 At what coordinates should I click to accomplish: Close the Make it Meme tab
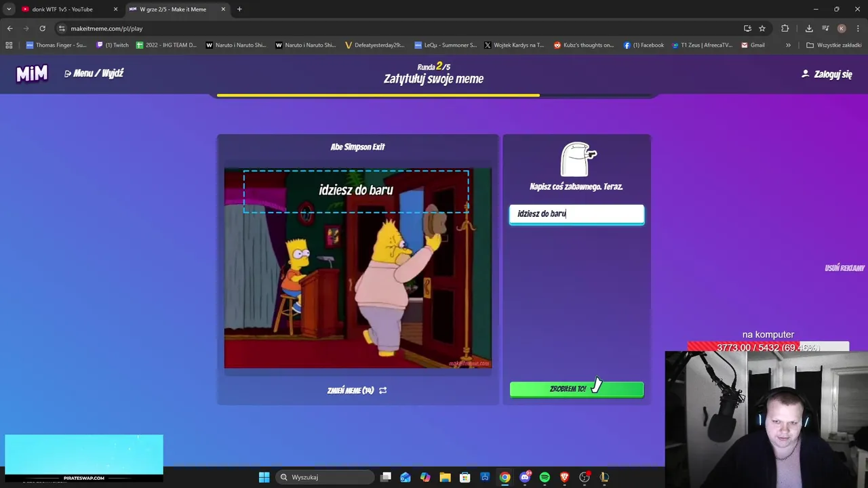point(223,9)
